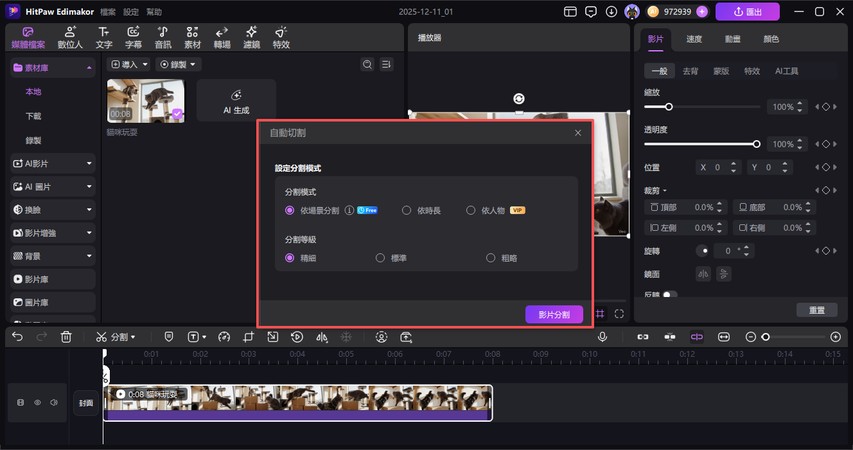Viewport: 853px width, 450px height.
Task: Open the 檔案 file menu
Action: (x=108, y=11)
